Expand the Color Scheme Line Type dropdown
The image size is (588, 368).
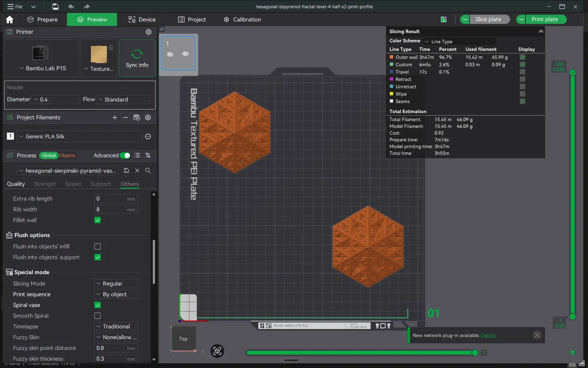(x=459, y=42)
